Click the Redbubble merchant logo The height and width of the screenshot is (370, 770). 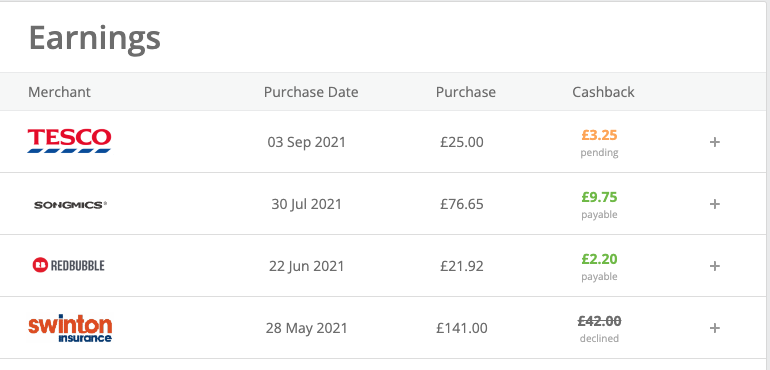tap(69, 266)
